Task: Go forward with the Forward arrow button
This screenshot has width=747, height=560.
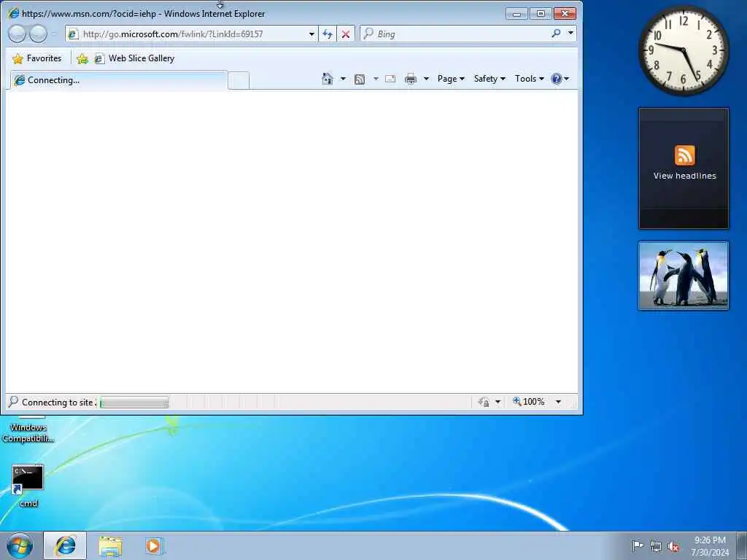Action: [39, 34]
